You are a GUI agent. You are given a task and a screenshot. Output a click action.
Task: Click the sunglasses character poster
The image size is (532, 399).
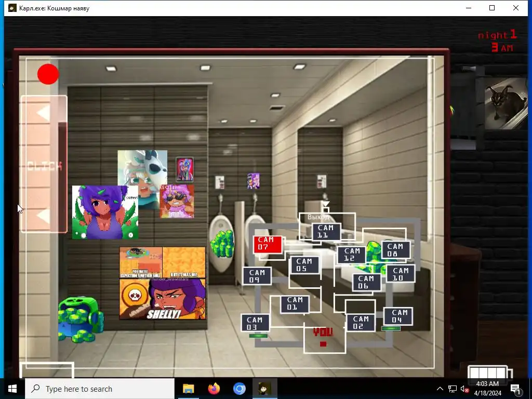tap(177, 201)
